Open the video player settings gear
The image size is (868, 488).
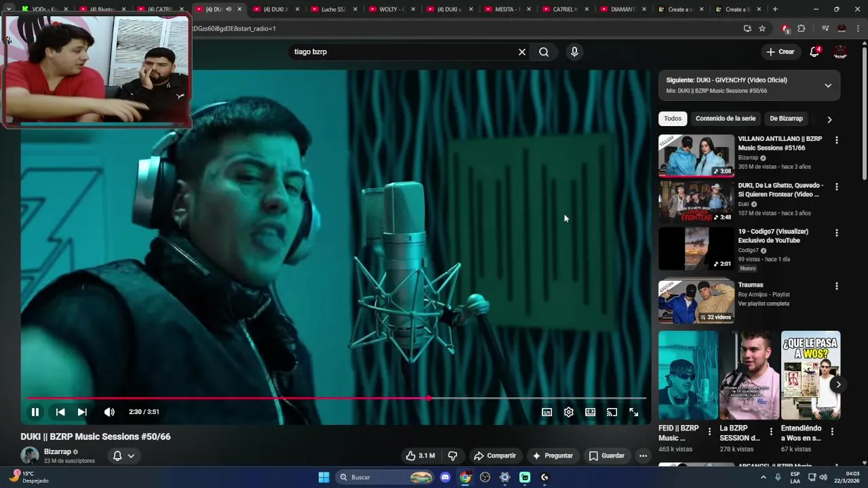568,412
